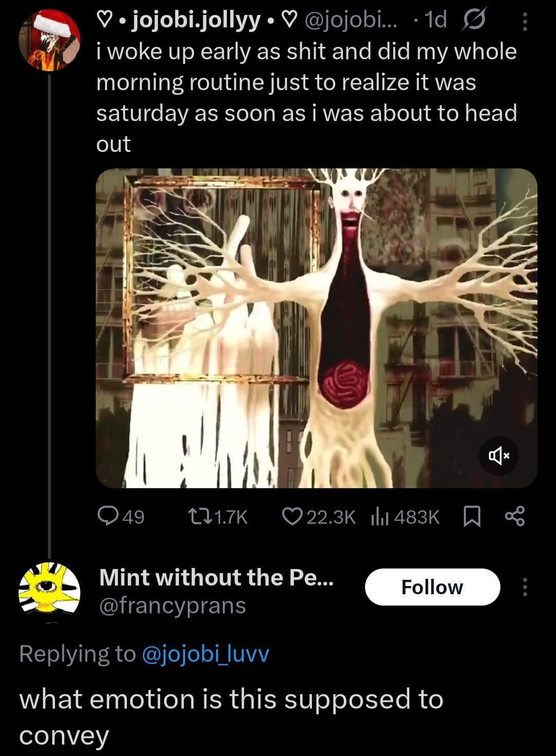Image resolution: width=556 pixels, height=756 pixels.
Task: Open jojobi.jollyy's profile avatar with Santa hat
Action: pos(49,40)
